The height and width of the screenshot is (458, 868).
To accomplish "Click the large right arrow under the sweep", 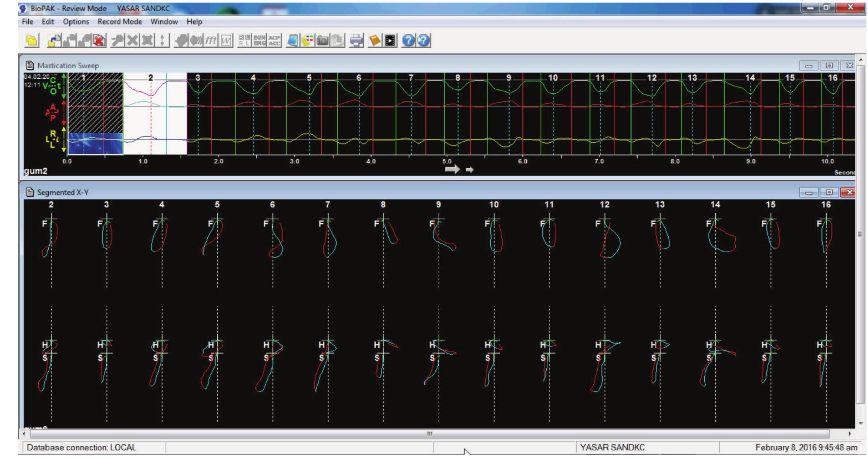I will pos(452,170).
